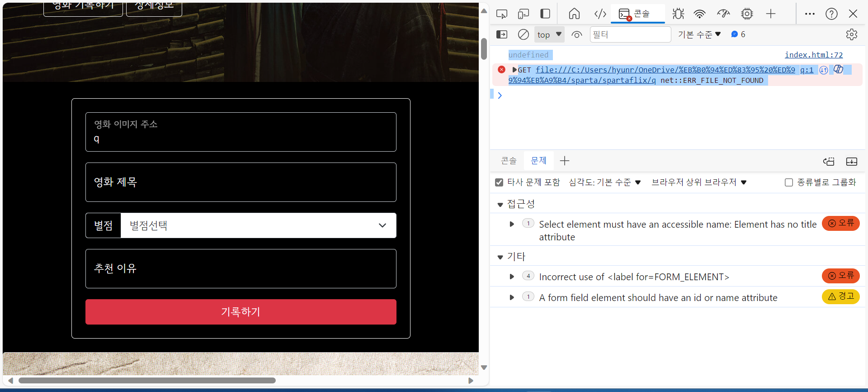868x392 pixels.
Task: Open the Memory chip icon
Action: (747, 14)
